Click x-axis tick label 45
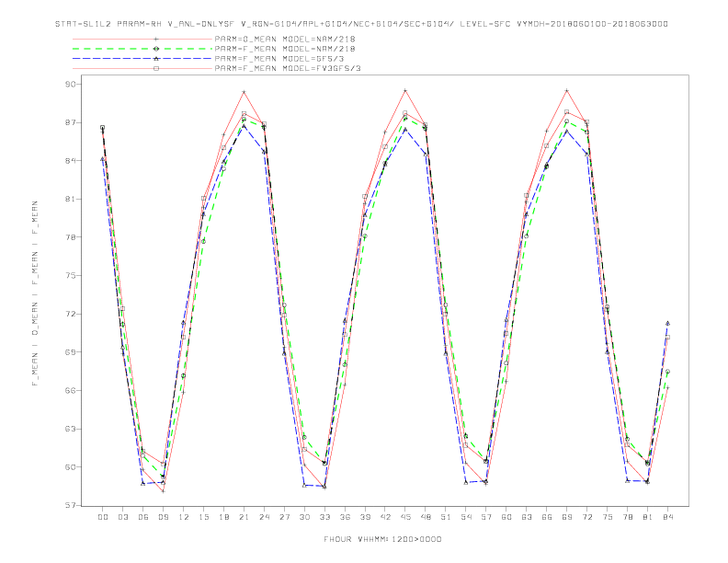The width and height of the screenshot is (728, 563). point(405,517)
